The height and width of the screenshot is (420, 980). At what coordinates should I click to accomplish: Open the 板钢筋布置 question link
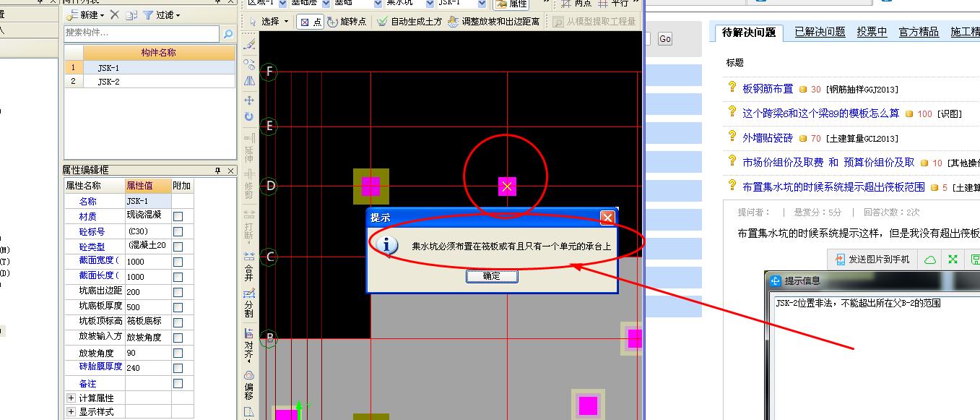click(x=768, y=88)
